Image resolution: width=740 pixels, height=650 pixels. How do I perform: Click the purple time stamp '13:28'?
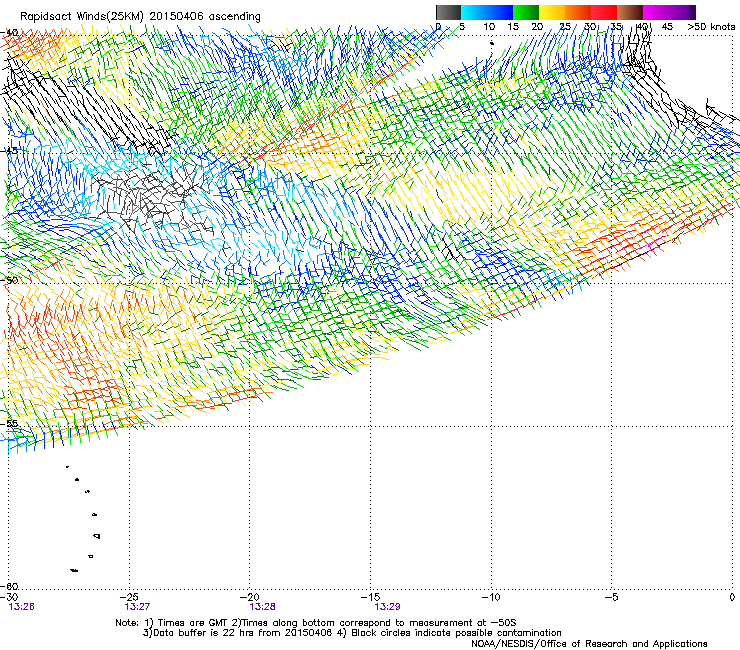pos(262,607)
